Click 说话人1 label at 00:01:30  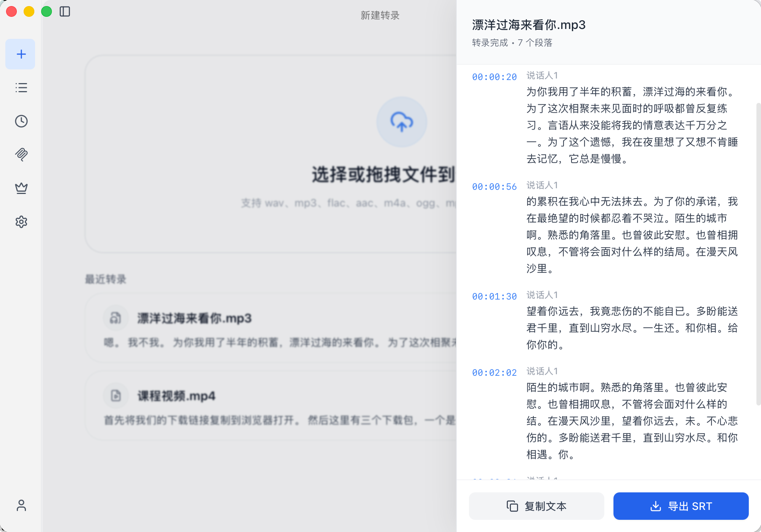(x=542, y=295)
